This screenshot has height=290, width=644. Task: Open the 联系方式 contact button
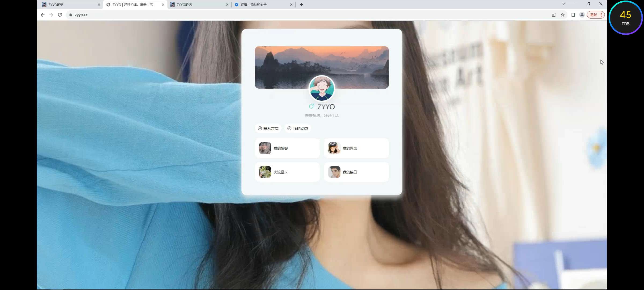[268, 128]
